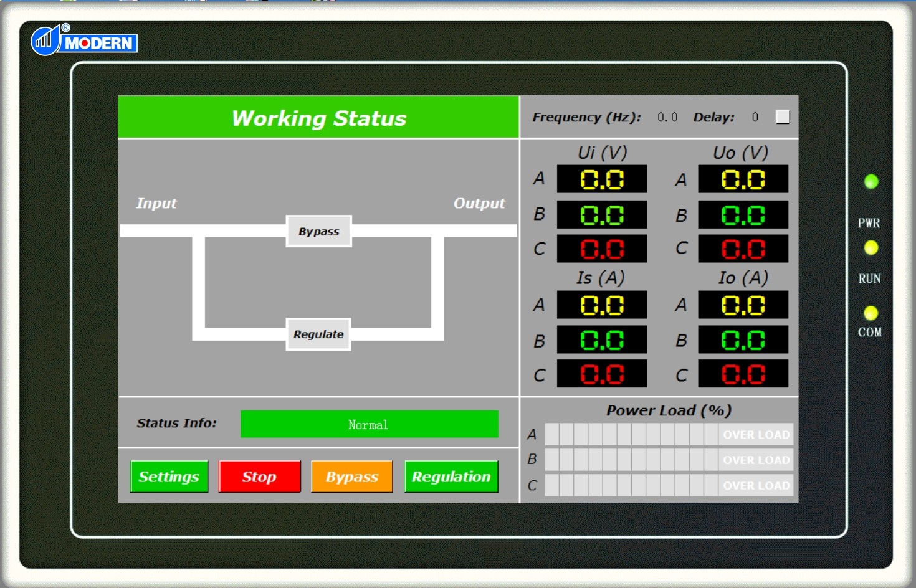Click the phase A OVER LOAD indicator
This screenshot has height=588, width=916.
(x=756, y=434)
